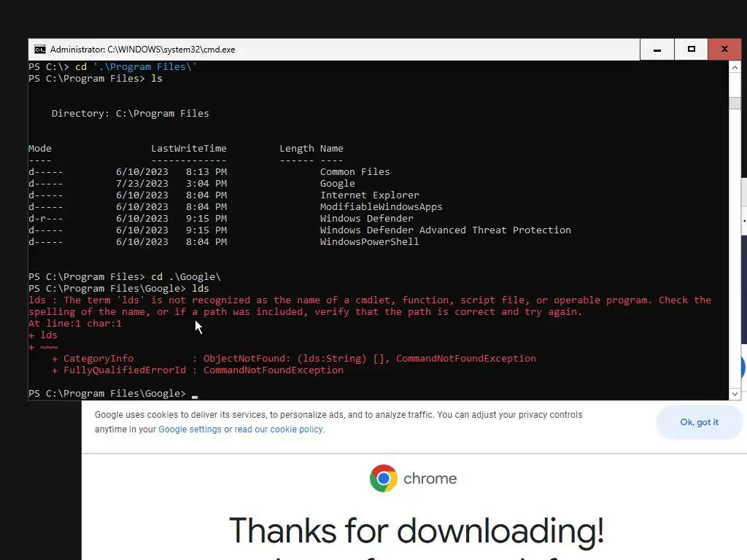Click the "d-r---" mode value
Viewport: 747px width, 560px height.
point(46,218)
